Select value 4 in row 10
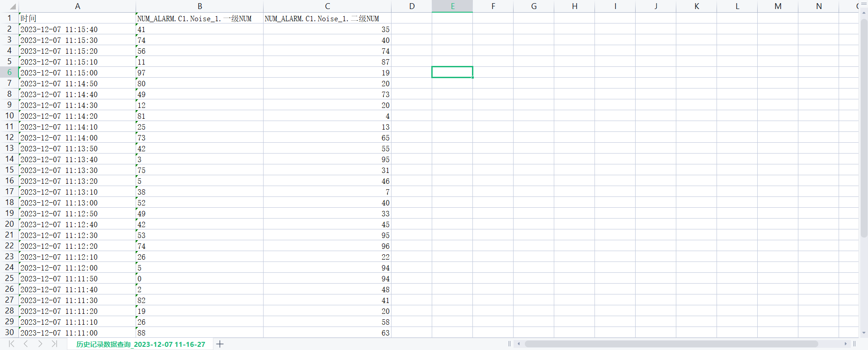 pyautogui.click(x=327, y=116)
